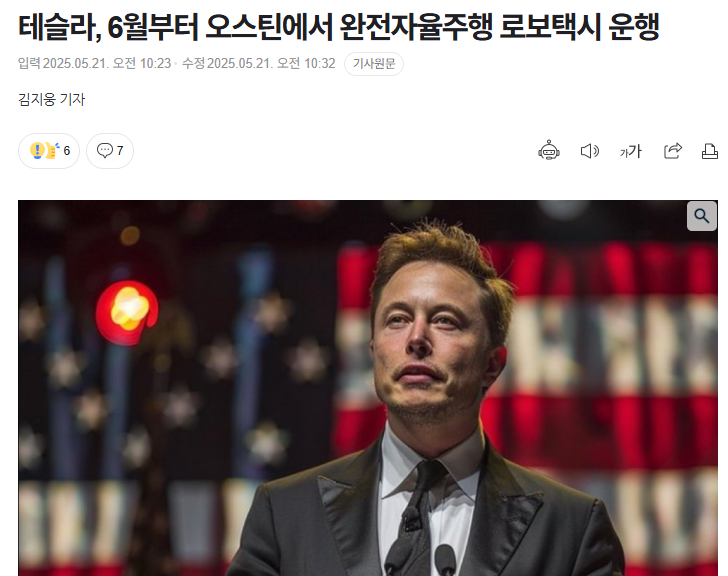Listen to article with speaker icon
This screenshot has width=728, height=576.
tap(590, 151)
